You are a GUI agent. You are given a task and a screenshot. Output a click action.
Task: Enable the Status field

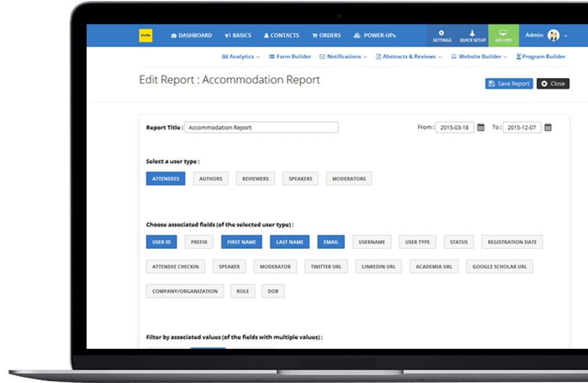[459, 242]
